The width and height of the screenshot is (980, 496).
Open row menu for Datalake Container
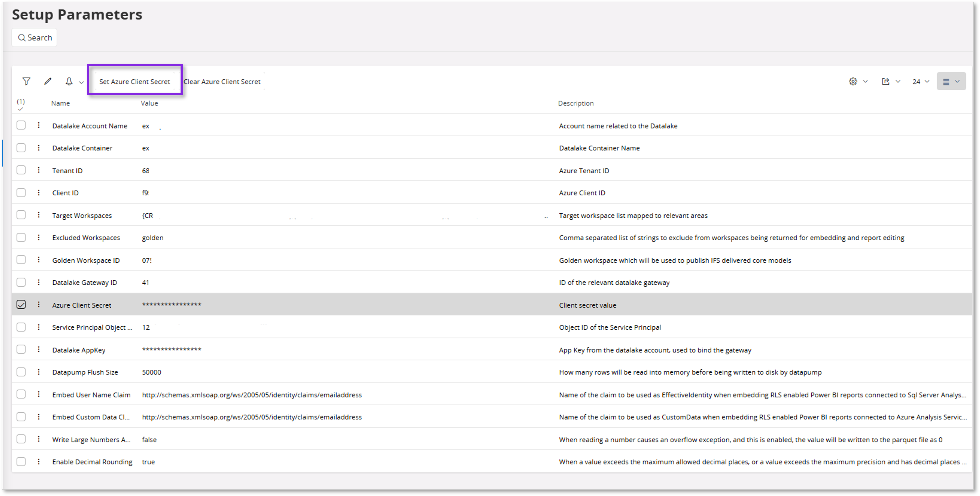click(38, 148)
